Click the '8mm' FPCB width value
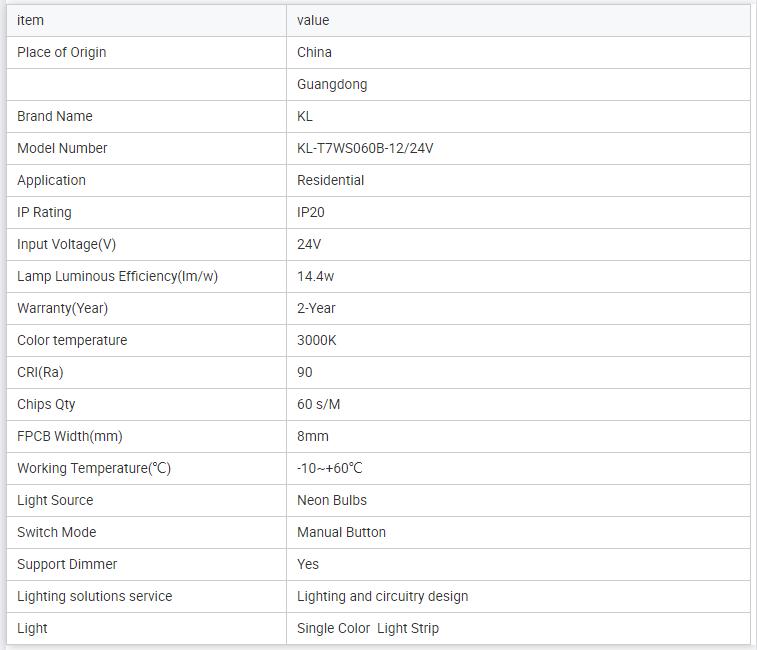 click(313, 436)
